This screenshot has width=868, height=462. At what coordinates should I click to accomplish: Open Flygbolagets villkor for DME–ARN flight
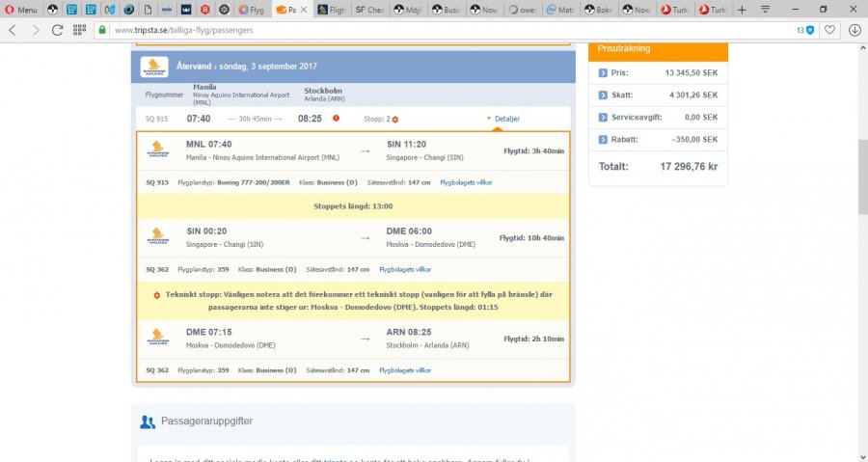coord(405,369)
